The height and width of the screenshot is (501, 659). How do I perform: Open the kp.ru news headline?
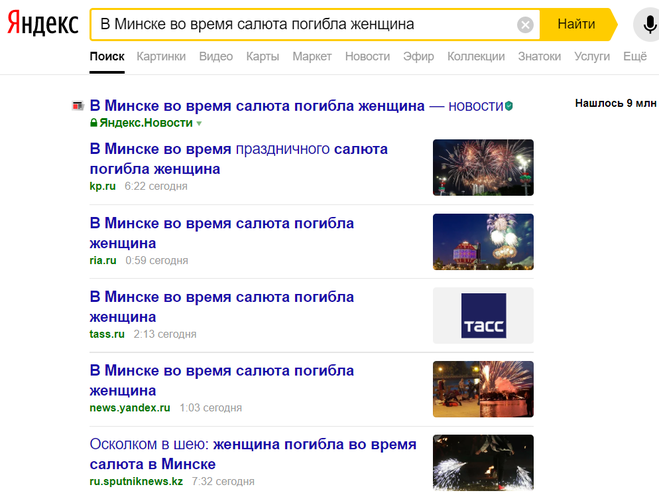pos(238,159)
